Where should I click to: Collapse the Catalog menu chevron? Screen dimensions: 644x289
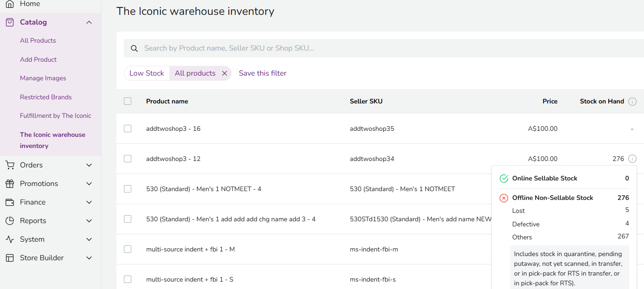(89, 22)
